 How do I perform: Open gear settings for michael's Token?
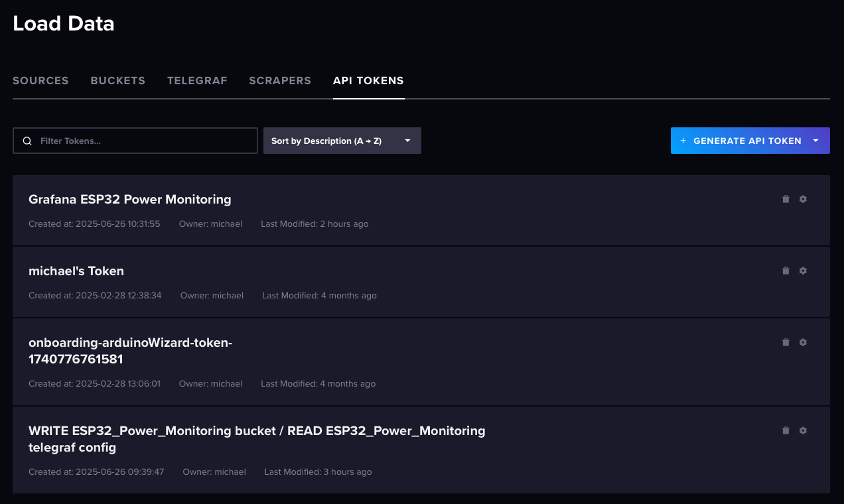[803, 271]
